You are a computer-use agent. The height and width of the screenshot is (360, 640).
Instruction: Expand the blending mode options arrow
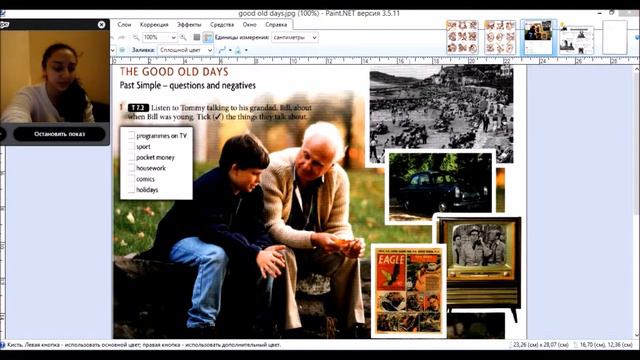(246, 50)
